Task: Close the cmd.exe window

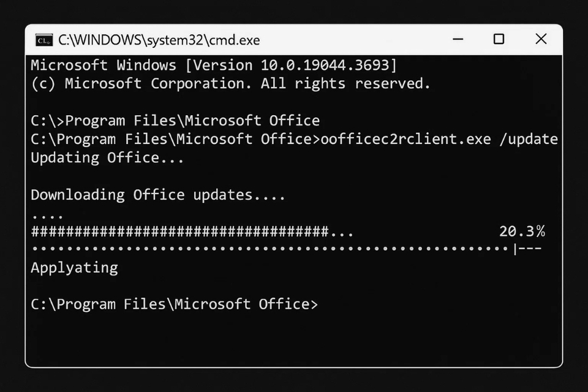Action: pyautogui.click(x=541, y=39)
